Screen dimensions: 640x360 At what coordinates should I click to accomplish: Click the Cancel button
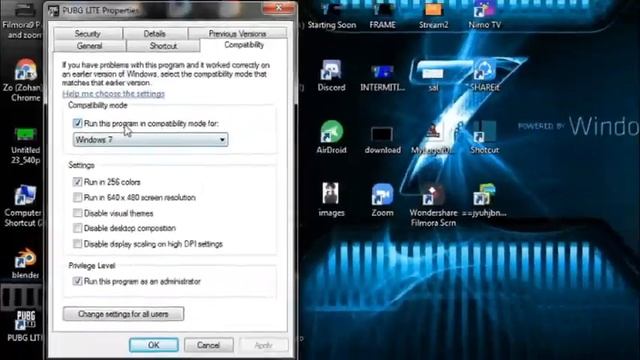click(209, 345)
